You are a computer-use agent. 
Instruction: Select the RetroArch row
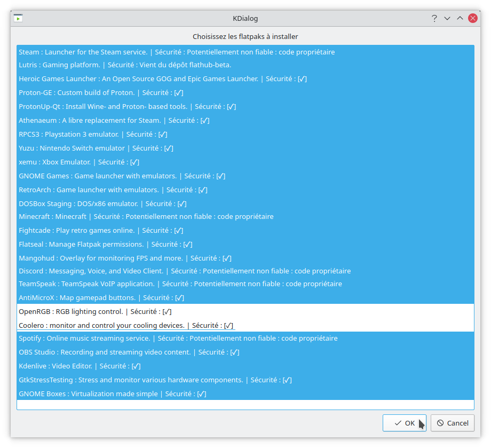[245, 190]
